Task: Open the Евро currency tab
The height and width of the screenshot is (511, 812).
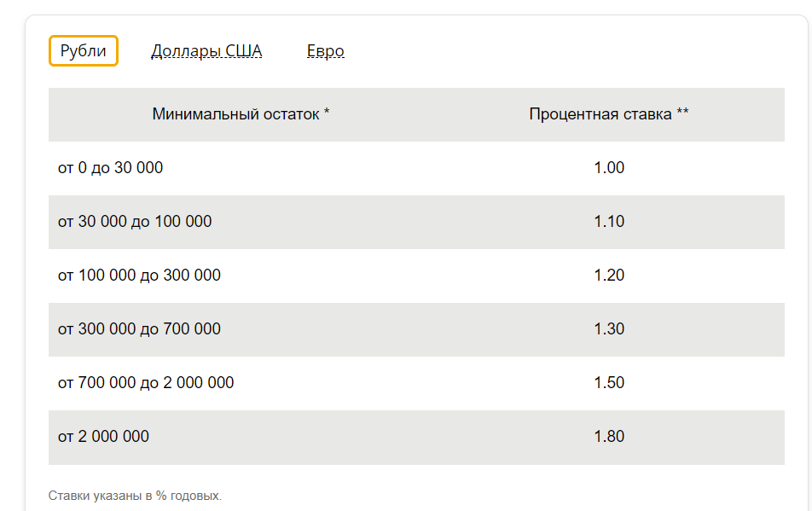Action: point(325,50)
